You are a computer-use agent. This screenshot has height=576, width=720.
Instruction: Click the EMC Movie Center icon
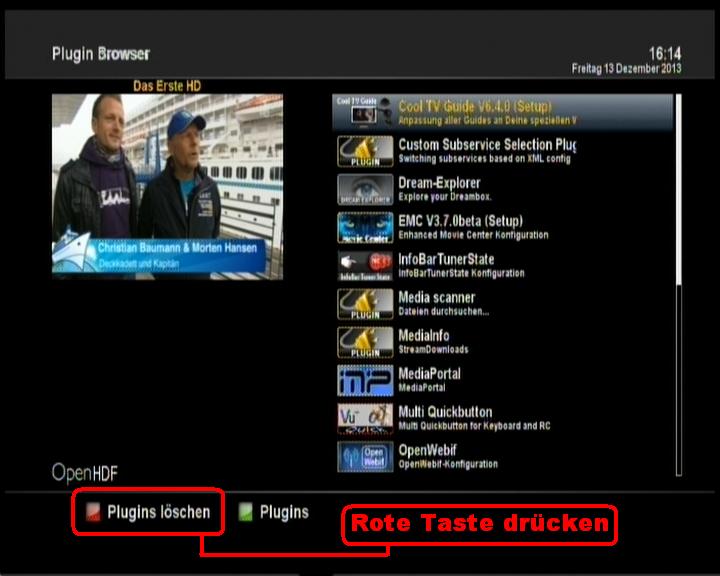point(364,227)
